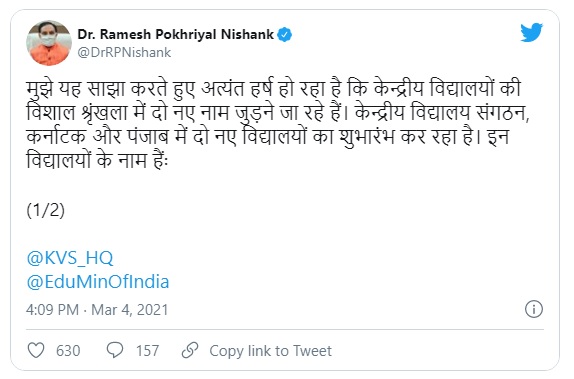Like the tweet with the heart icon
The image size is (574, 379).
[36, 350]
